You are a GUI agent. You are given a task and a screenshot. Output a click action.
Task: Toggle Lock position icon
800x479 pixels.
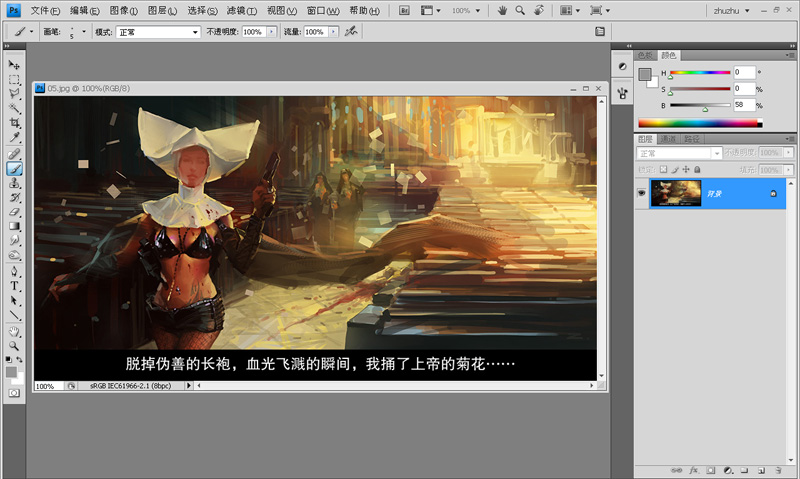(686, 169)
